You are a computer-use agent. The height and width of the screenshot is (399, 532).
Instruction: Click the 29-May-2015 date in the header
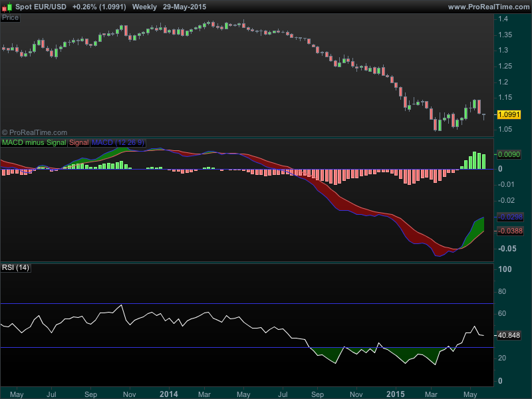[184, 7]
